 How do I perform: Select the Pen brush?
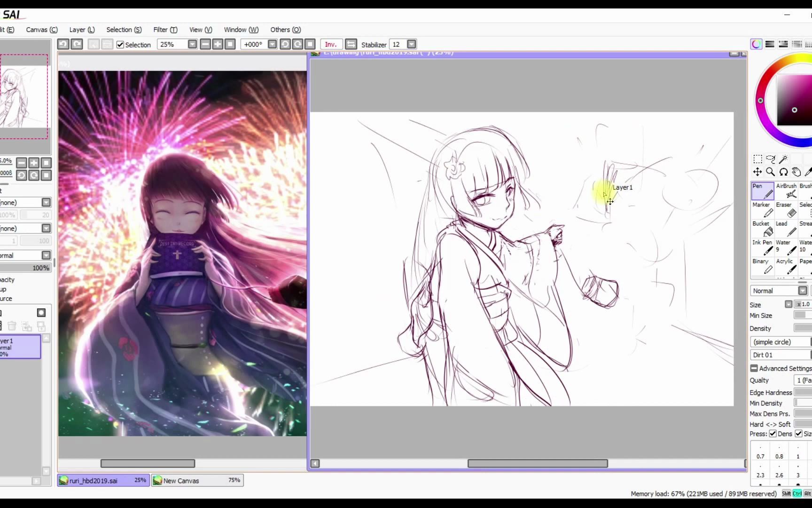coord(763,191)
